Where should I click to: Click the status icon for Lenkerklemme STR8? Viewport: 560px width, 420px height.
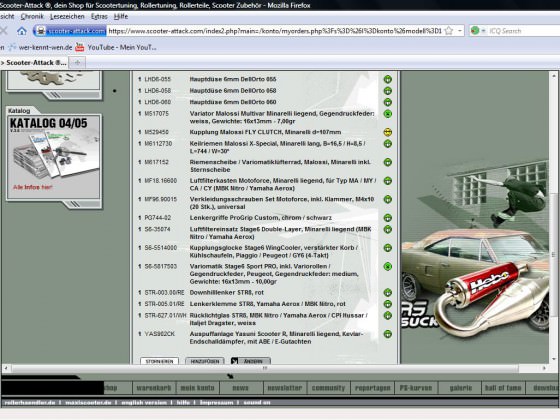tap(388, 304)
